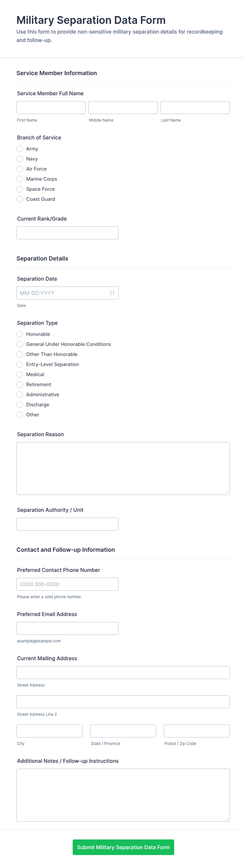Focus the Preferred Contact Phone Number field
The width and height of the screenshot is (244, 868).
[x=67, y=584]
